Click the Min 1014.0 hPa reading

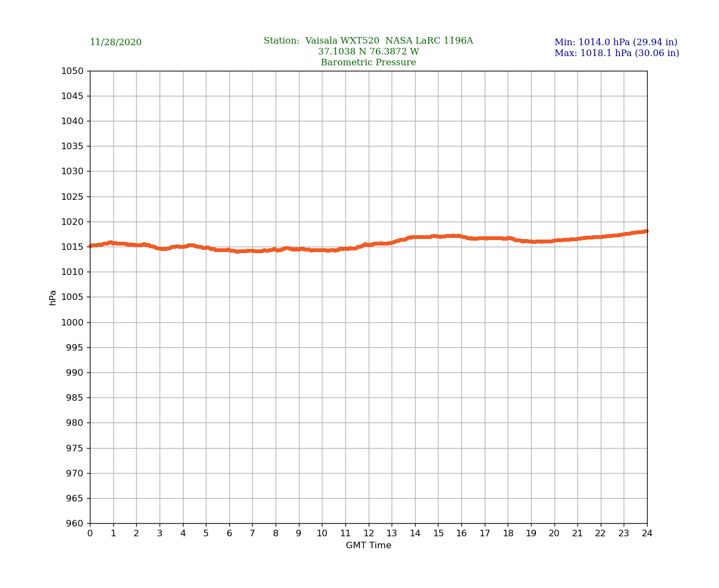click(x=616, y=42)
